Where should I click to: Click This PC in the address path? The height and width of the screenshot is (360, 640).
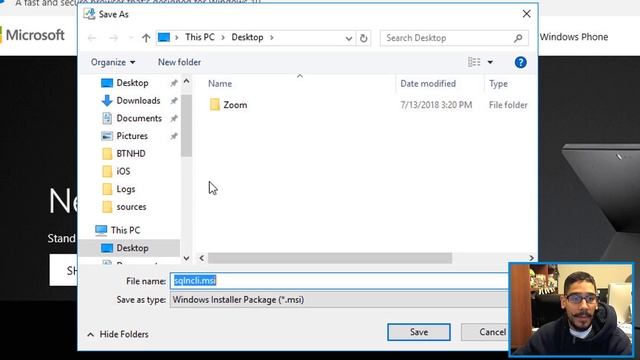pos(200,37)
